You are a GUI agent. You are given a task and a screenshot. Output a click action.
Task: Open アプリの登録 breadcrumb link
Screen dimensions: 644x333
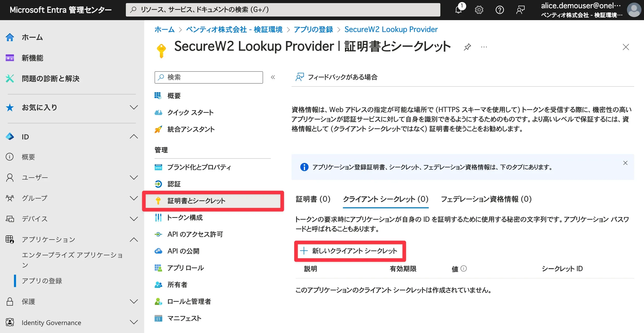[313, 29]
